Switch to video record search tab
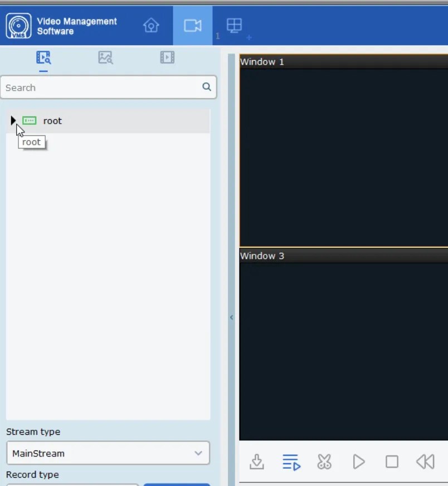Image resolution: width=448 pixels, height=486 pixels. point(43,57)
